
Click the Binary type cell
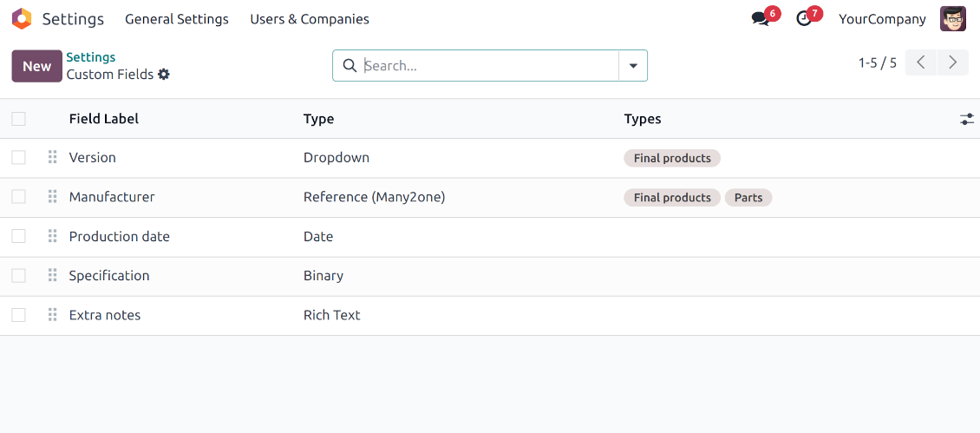323,276
